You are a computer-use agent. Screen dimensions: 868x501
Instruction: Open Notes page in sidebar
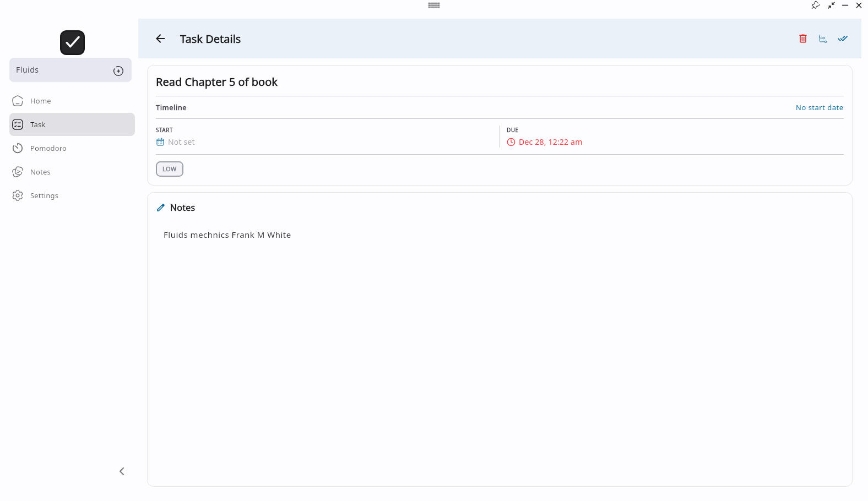(72, 172)
